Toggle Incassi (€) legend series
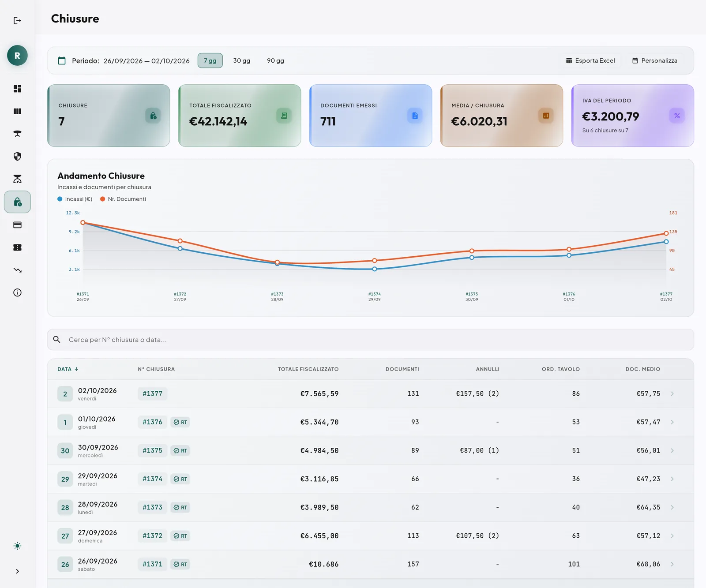706x588 pixels. click(x=75, y=199)
